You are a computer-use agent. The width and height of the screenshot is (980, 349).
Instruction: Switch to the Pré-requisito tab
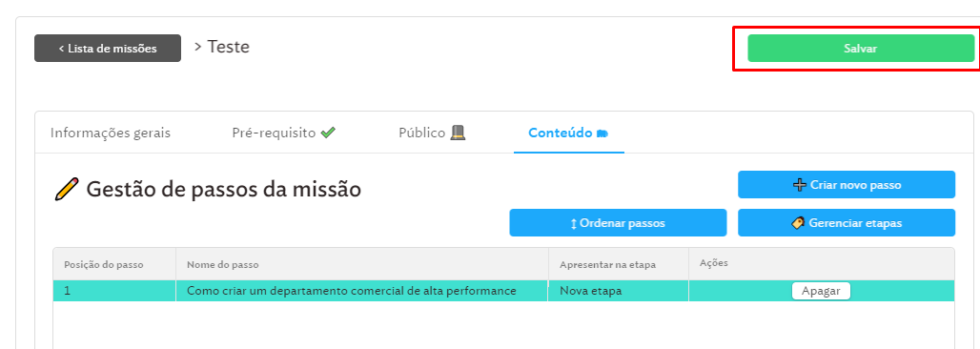point(284,133)
